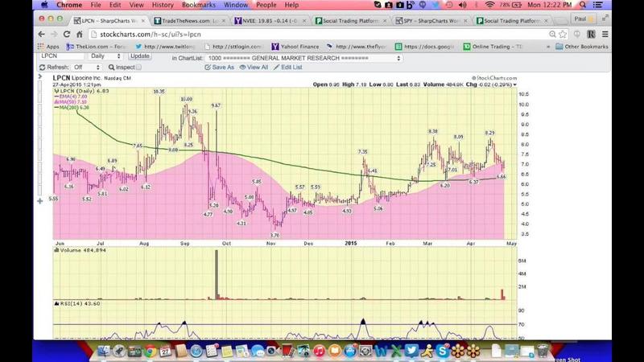Click the Edit List link

click(x=288, y=68)
